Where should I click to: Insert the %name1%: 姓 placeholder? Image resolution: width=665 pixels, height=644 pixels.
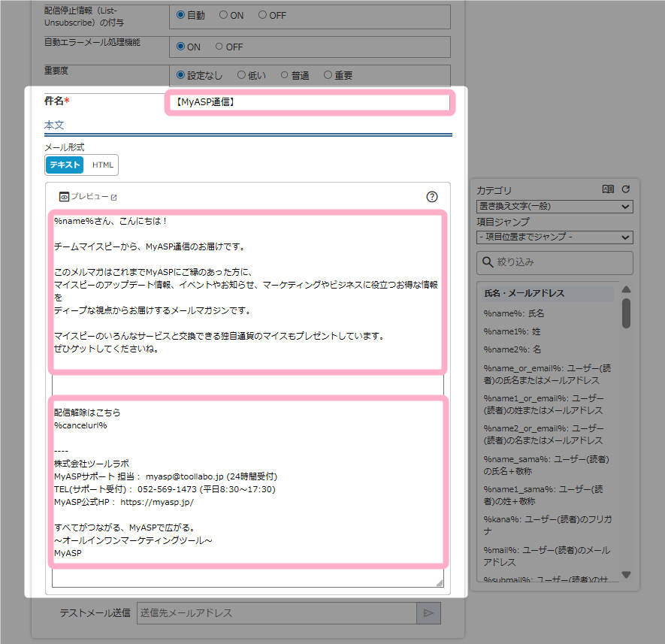pyautogui.click(x=512, y=331)
